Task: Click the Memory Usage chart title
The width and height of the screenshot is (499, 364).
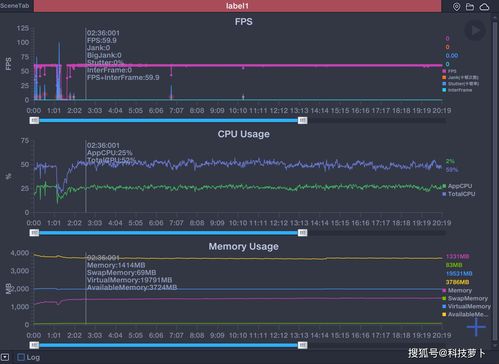Action: [x=244, y=247]
